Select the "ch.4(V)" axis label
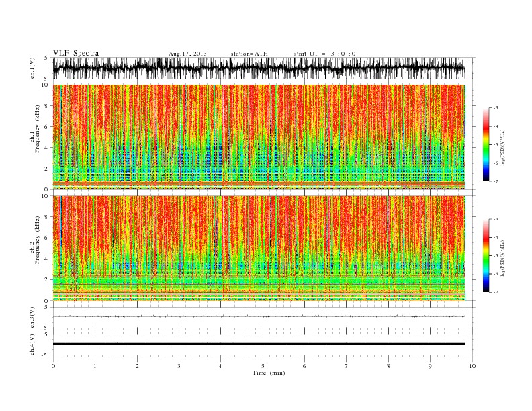The width and height of the screenshot is (532, 411). [x=32, y=345]
